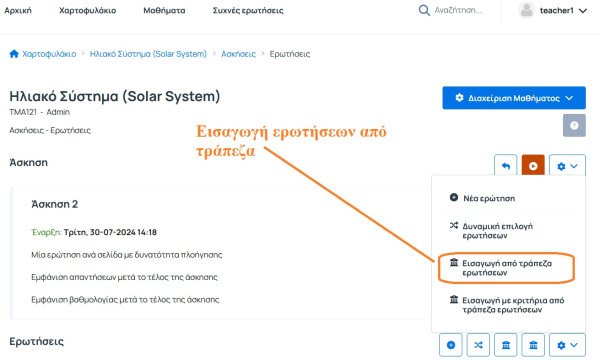The height and width of the screenshot is (360, 600).
Task: Click the back arrow icon beside Άσκηση
Action: (505, 166)
